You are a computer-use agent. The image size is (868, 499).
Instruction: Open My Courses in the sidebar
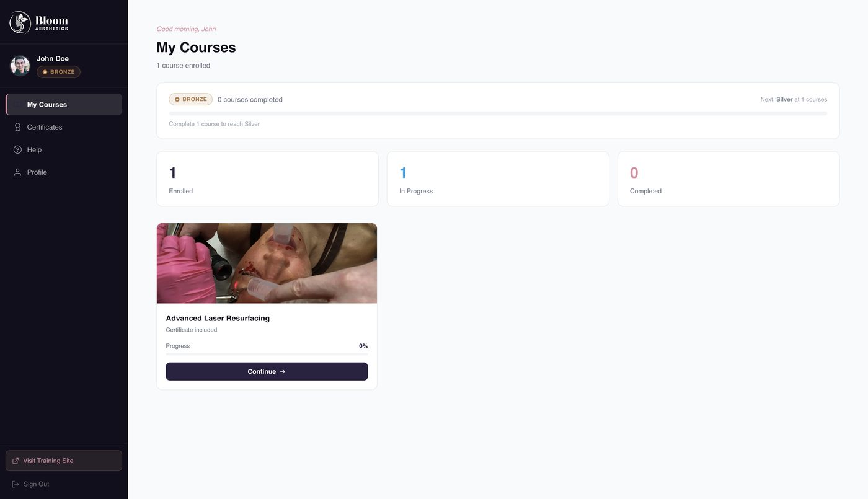coord(64,105)
